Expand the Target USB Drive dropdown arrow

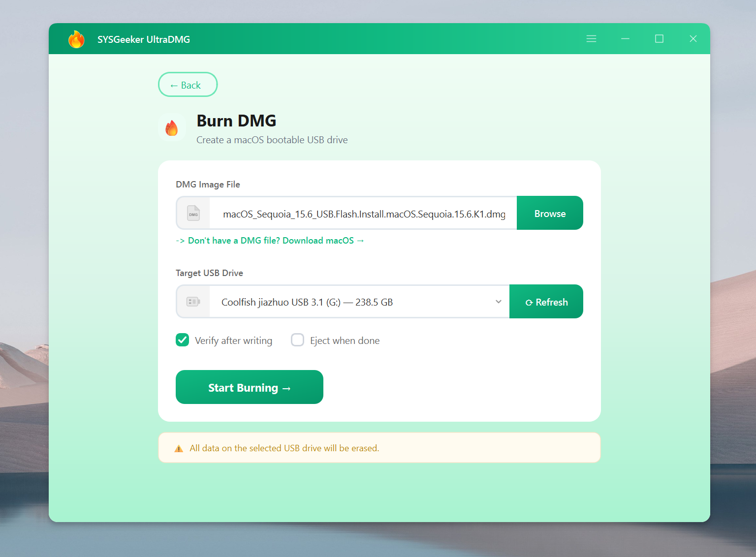click(498, 302)
